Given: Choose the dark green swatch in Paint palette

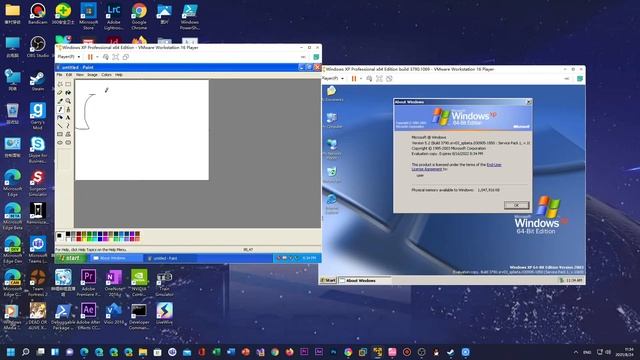Looking at the screenshot, I should click(x=89, y=234).
